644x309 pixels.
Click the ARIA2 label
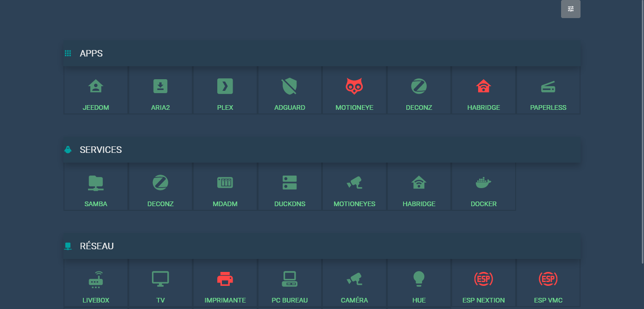160,107
